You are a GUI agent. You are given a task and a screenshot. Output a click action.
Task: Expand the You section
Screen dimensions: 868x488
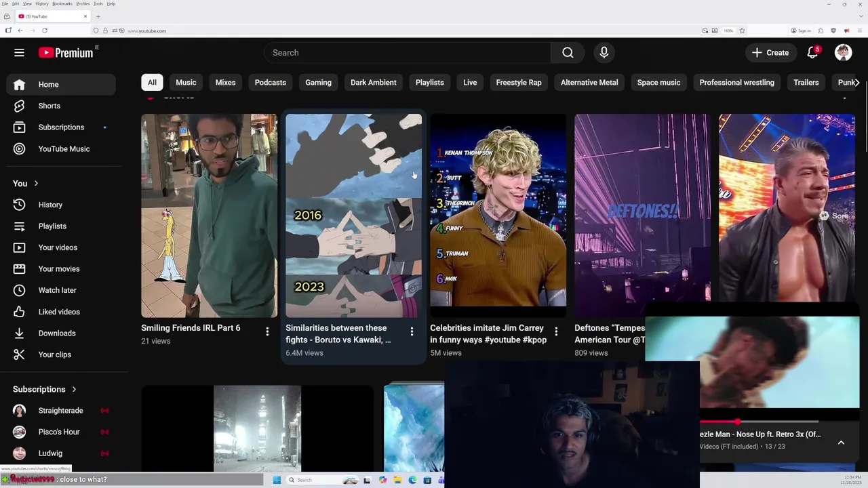(x=26, y=184)
